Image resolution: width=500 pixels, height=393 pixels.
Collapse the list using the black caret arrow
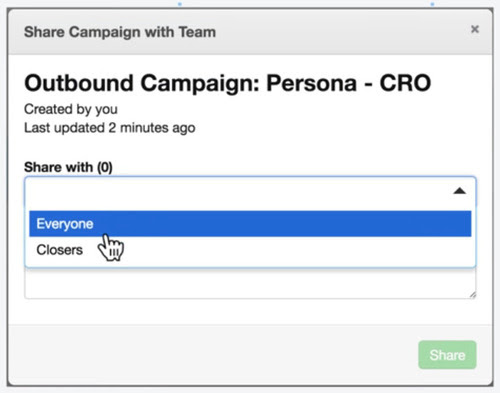click(x=459, y=191)
